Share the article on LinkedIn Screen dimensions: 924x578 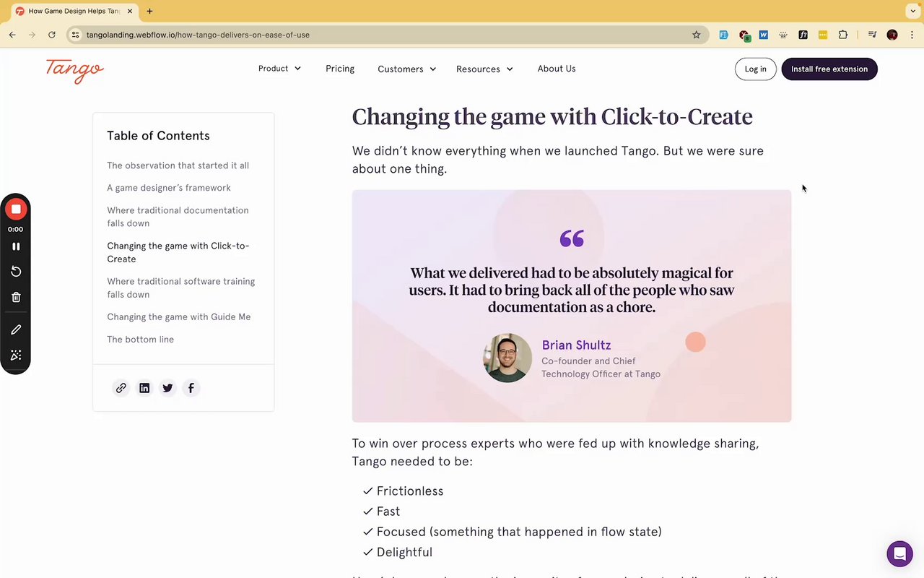(144, 388)
